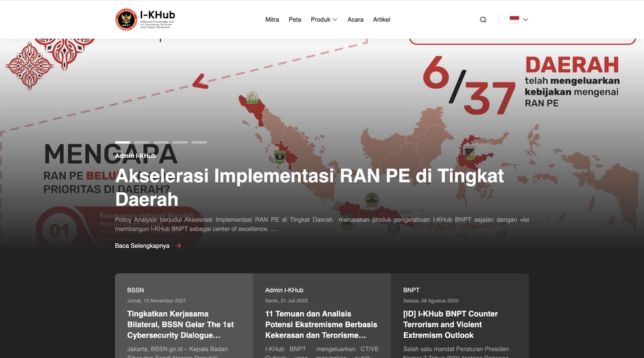Expand the Produk dropdown chevron
The image size is (644, 358).
[x=335, y=19]
